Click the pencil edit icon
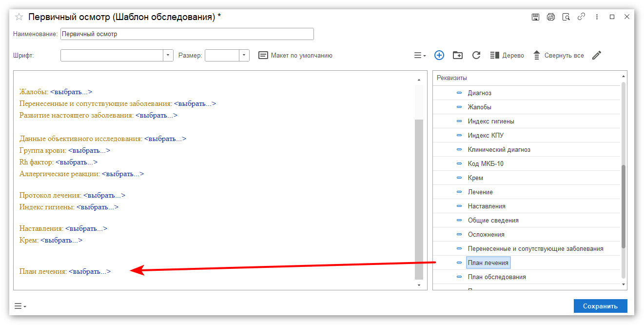 pyautogui.click(x=597, y=55)
